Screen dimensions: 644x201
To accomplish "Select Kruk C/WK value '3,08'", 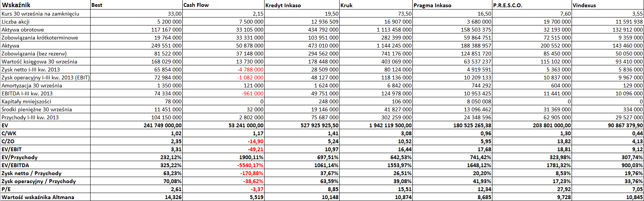I will pyautogui.click(x=406, y=133).
